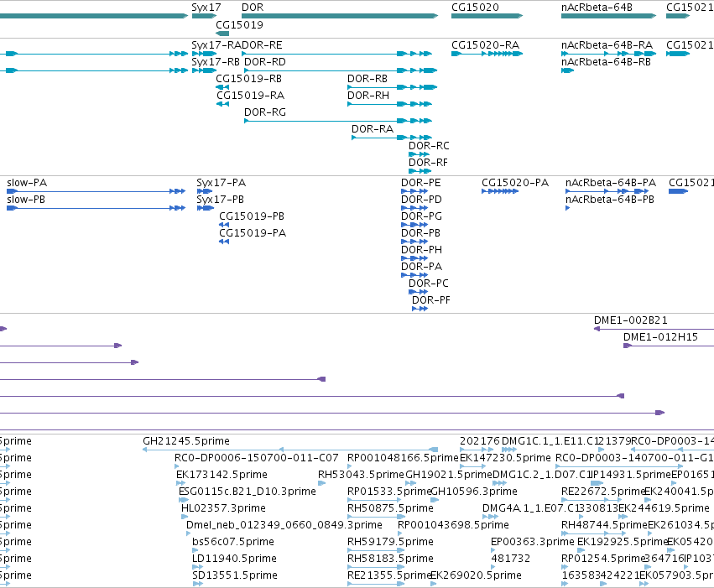Viewport: 714px width, 588px height.
Task: Select the nAcRbeta-64B gene label
Action: click(x=597, y=8)
